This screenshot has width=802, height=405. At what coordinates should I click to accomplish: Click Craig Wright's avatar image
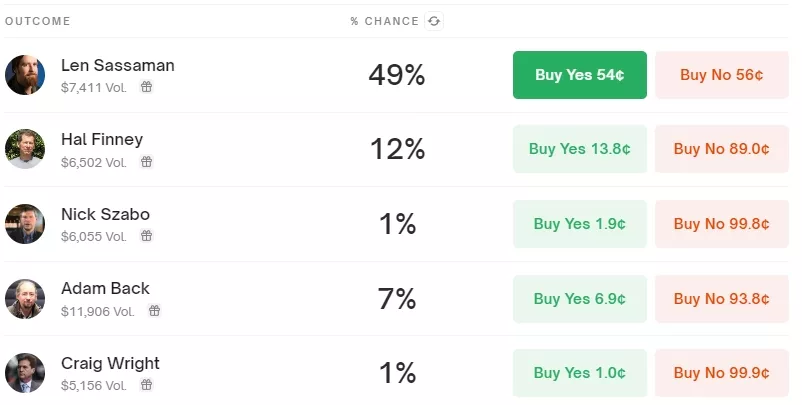(x=25, y=373)
